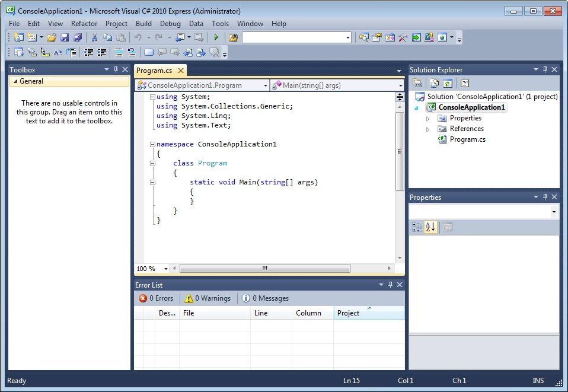Toggle the 0 Messages filter
This screenshot has width=568, height=392.
click(265, 298)
